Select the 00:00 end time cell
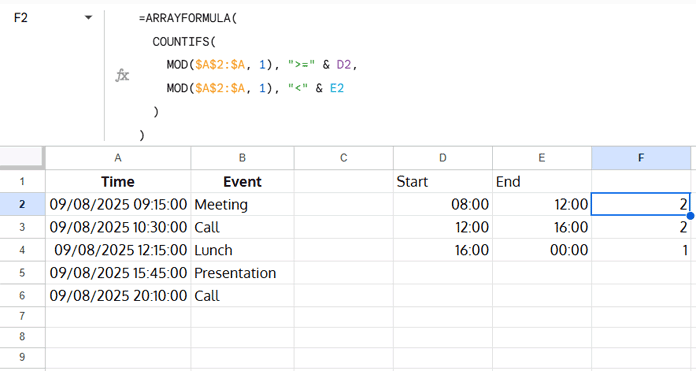Image resolution: width=696 pixels, height=371 pixels. (x=542, y=250)
